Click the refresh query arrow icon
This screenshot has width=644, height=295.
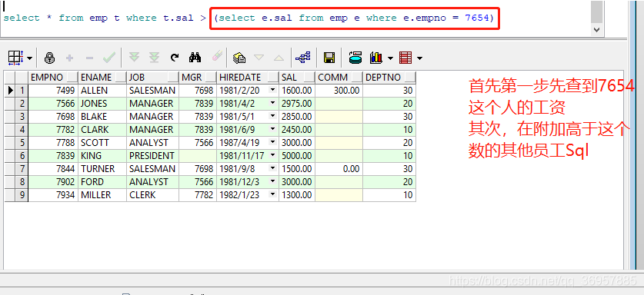tap(175, 58)
